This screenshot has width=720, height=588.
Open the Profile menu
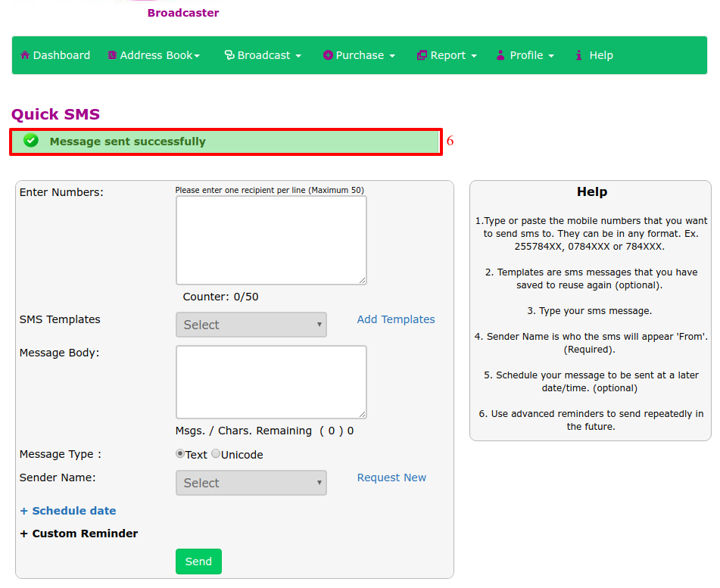pyautogui.click(x=525, y=55)
